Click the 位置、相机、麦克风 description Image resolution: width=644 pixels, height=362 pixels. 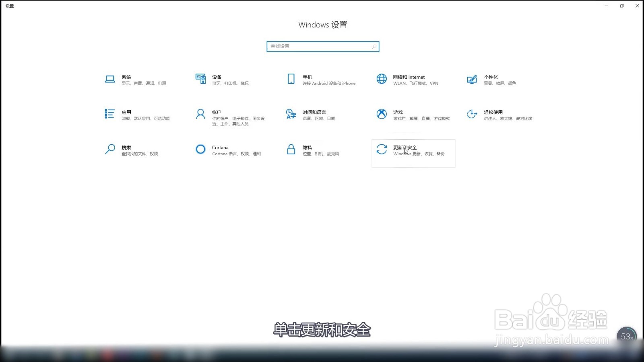(x=321, y=154)
